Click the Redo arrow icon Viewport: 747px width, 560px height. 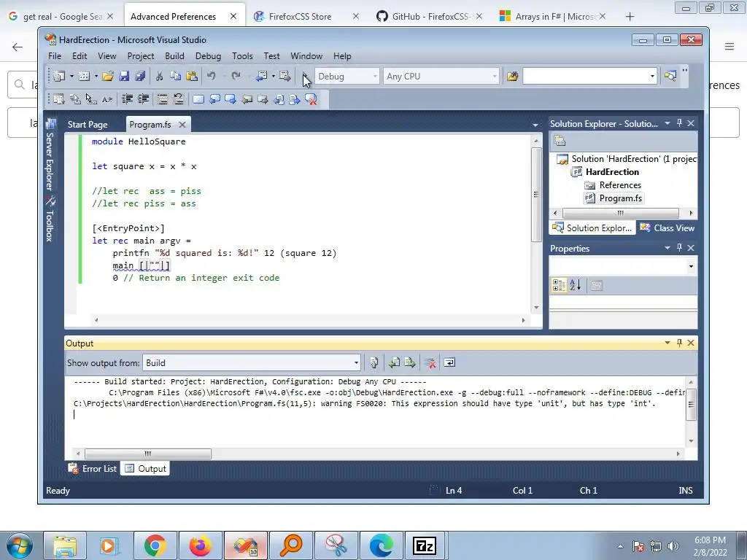click(236, 76)
